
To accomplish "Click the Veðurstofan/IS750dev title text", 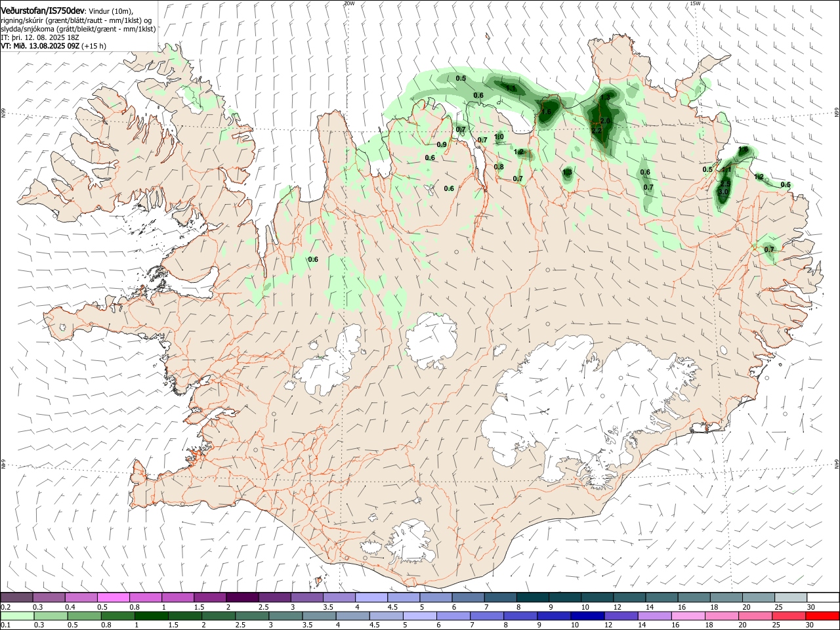I will coord(43,10).
